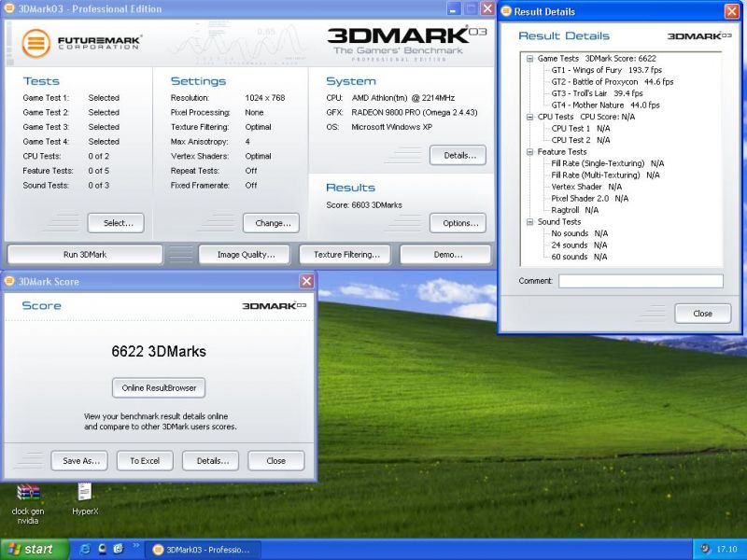
Task: Click the Select... button under Tests
Action: tap(116, 223)
